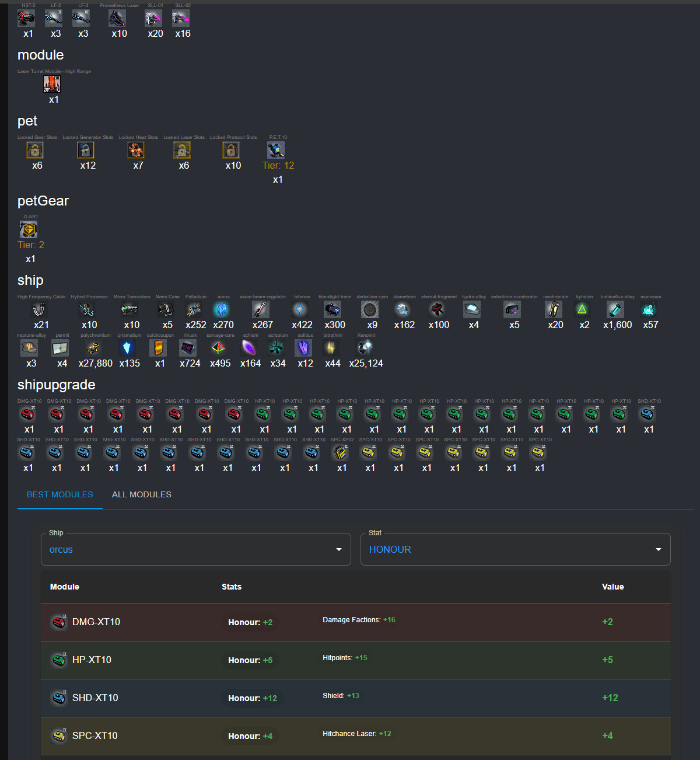Select the LF-3 laser icon
Screen dimensions: 700x760
81,18
